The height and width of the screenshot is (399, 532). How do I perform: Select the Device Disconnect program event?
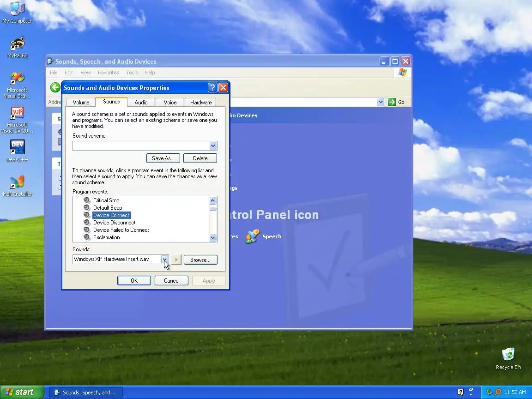(115, 223)
